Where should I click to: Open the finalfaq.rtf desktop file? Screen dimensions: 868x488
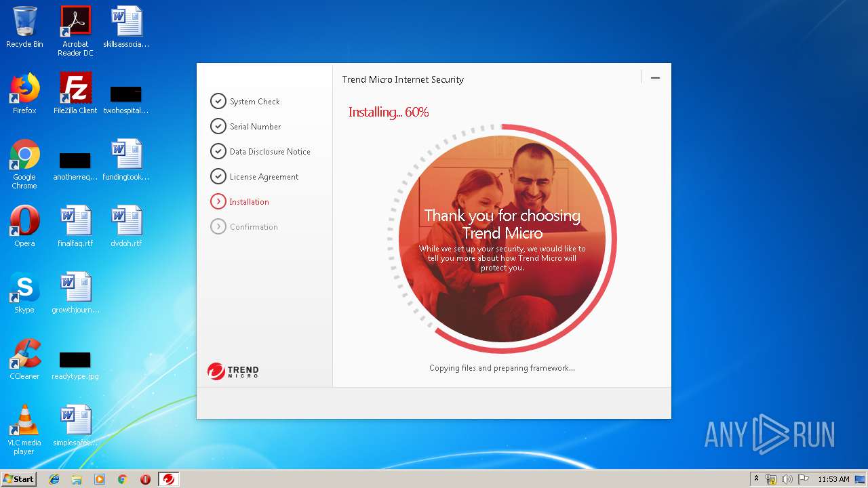tap(75, 226)
